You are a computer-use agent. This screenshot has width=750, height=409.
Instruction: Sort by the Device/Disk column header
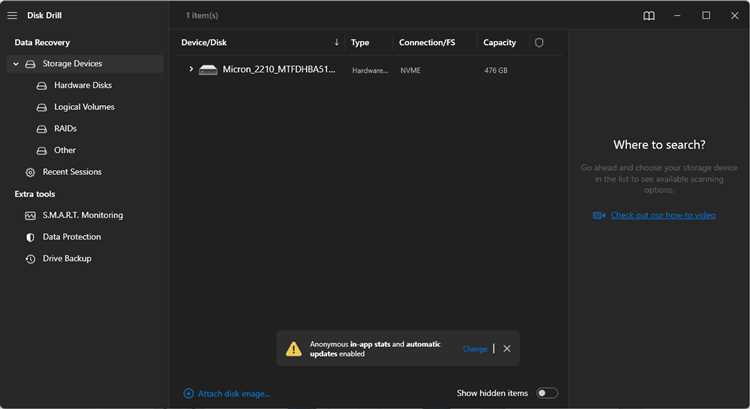[x=204, y=43]
